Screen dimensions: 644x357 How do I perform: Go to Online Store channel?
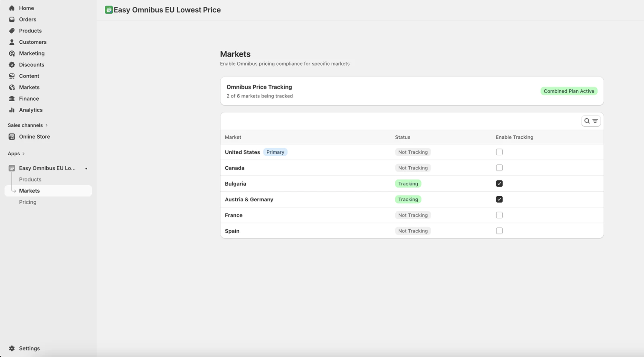click(34, 137)
